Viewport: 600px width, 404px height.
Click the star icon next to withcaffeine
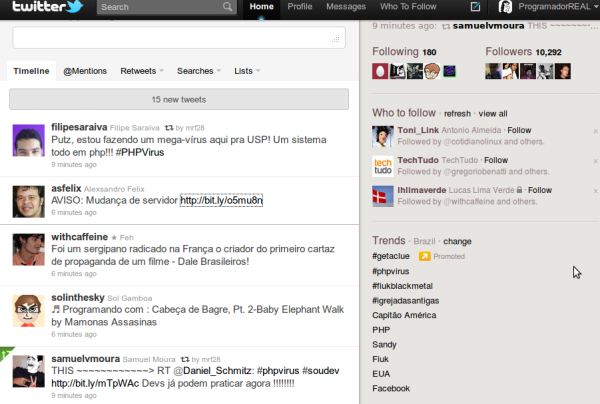[x=114, y=238]
